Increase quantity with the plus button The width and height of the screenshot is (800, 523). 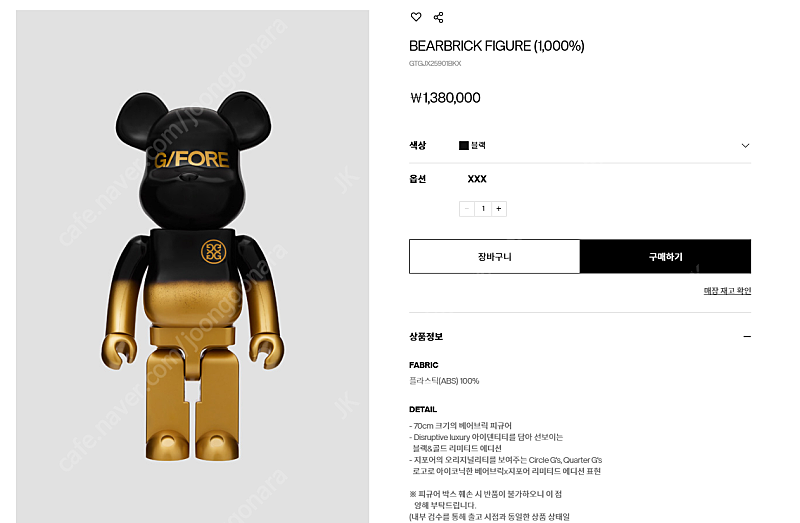coord(499,209)
